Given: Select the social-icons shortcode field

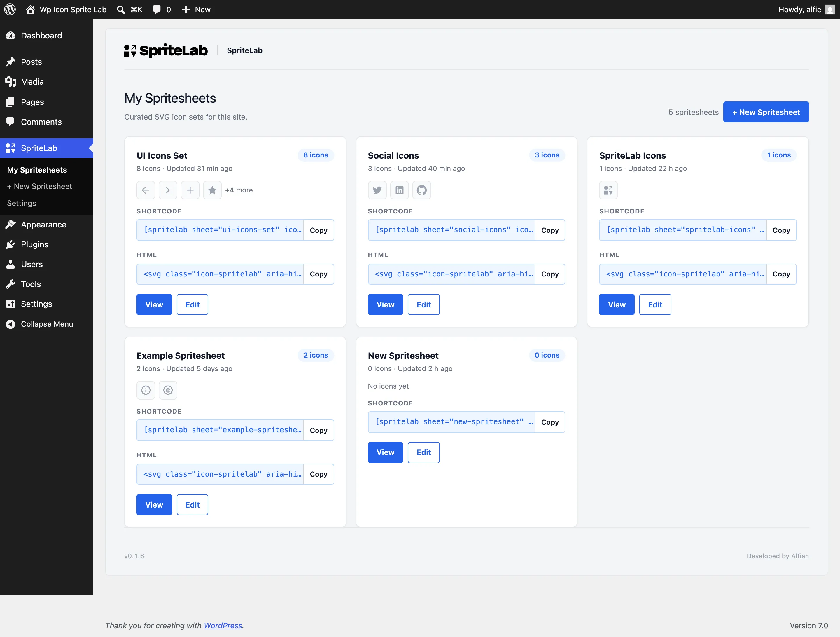Looking at the screenshot, I should coord(452,230).
